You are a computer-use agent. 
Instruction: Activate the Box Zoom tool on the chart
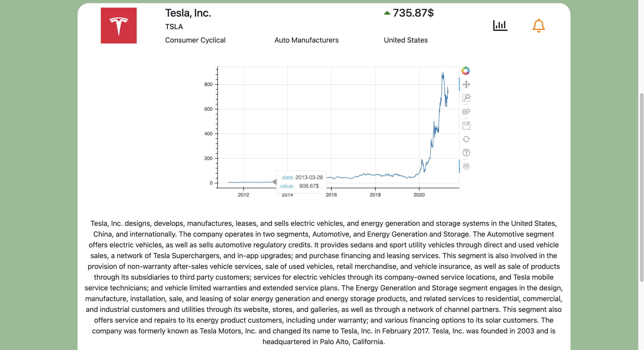point(467,98)
